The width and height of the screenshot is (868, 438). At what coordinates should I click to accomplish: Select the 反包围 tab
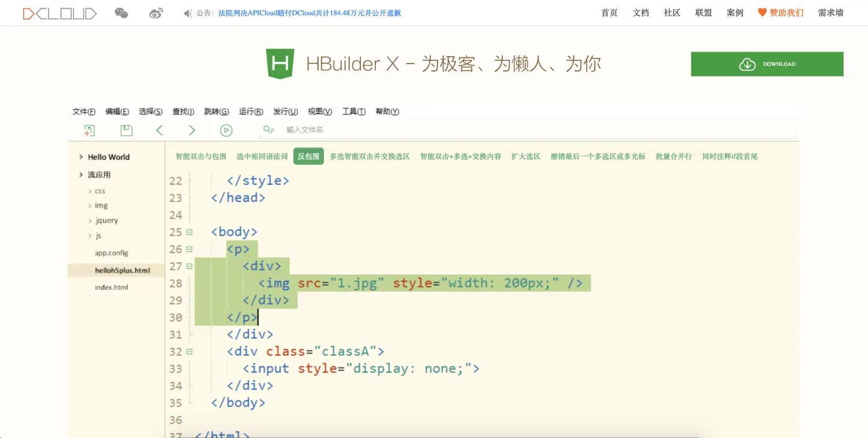308,156
